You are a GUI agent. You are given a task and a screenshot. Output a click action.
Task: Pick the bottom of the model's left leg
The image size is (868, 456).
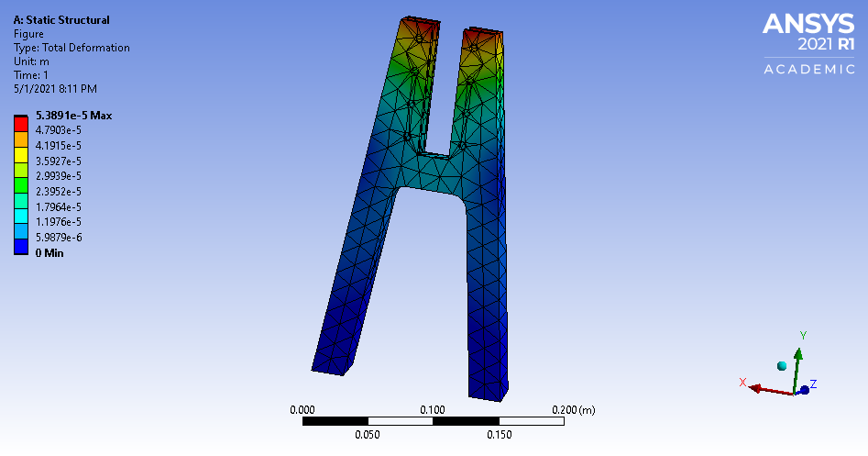click(330, 365)
